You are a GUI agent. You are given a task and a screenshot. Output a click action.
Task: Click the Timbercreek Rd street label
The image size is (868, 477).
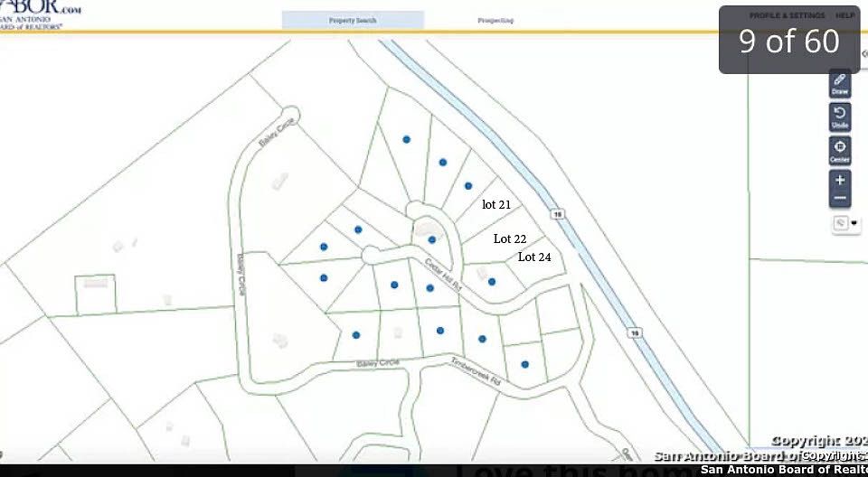point(476,371)
